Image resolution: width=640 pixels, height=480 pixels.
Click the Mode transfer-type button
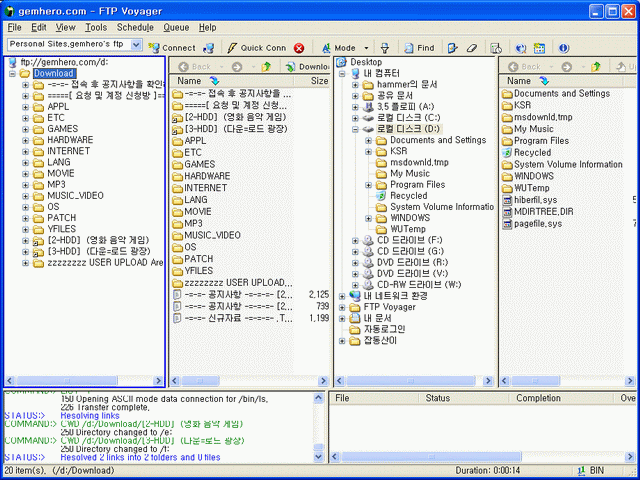pyautogui.click(x=339, y=48)
